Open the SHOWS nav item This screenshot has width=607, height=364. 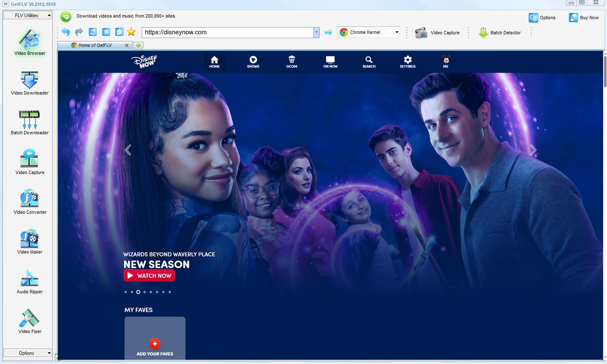(253, 62)
